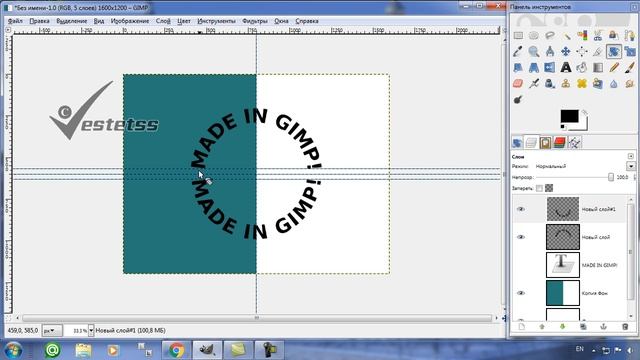
Task: Select the Rectangle Select tool
Action: (x=518, y=36)
